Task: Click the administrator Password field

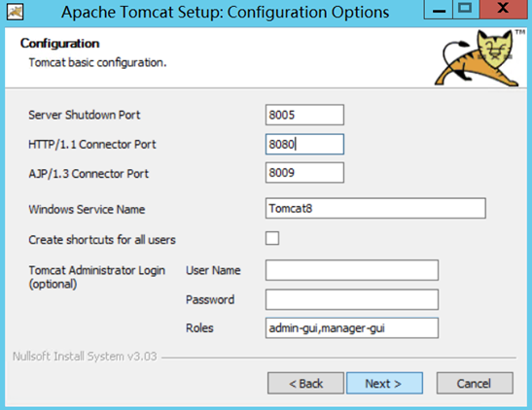Action: pyautogui.click(x=352, y=299)
